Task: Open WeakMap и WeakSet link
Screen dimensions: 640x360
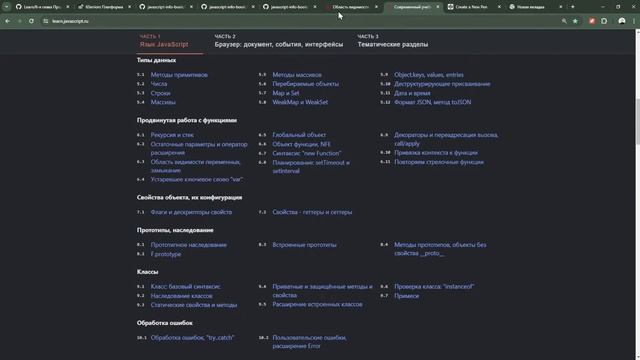Action: pyautogui.click(x=300, y=102)
